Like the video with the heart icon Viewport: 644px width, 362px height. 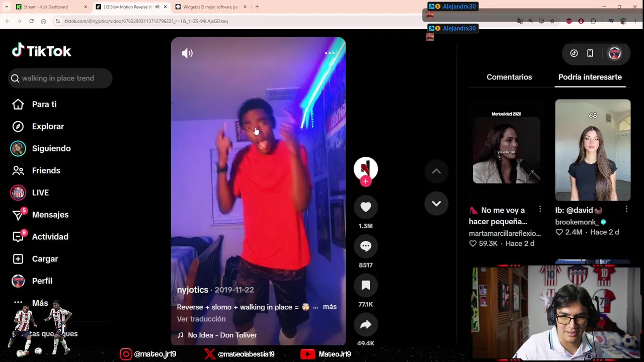tap(366, 207)
